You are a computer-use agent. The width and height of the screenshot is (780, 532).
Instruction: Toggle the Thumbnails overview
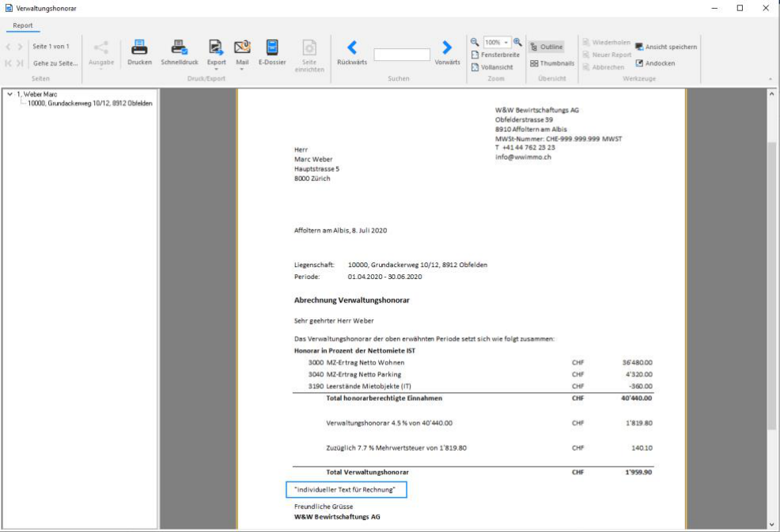551,63
